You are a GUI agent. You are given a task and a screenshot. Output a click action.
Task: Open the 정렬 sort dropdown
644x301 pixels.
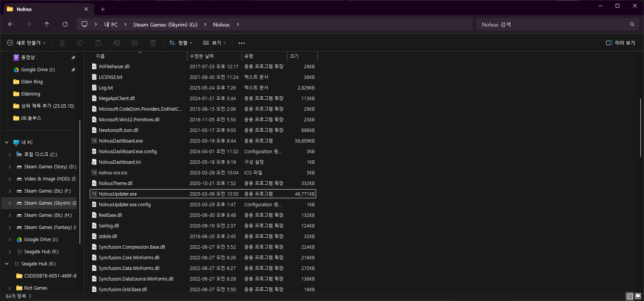181,43
